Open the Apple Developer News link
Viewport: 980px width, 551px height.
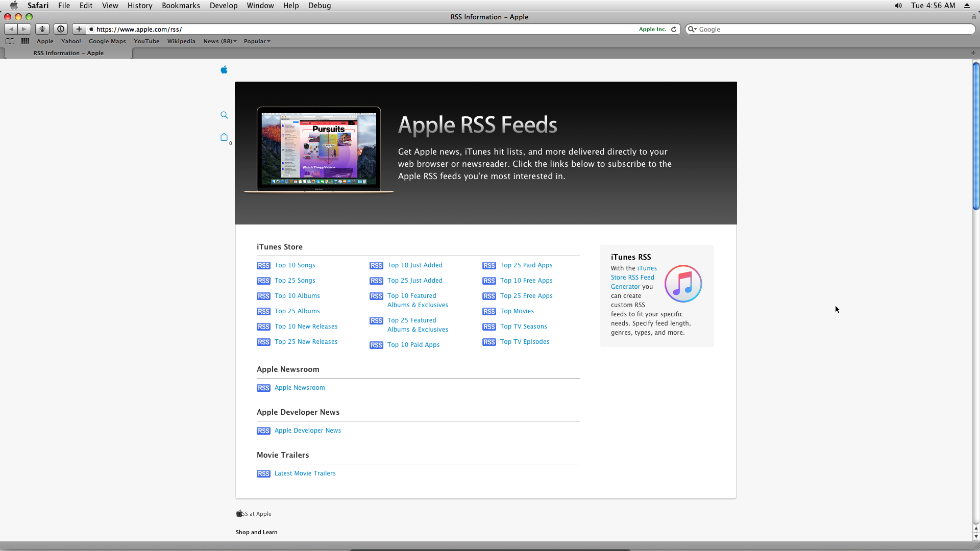pos(307,431)
